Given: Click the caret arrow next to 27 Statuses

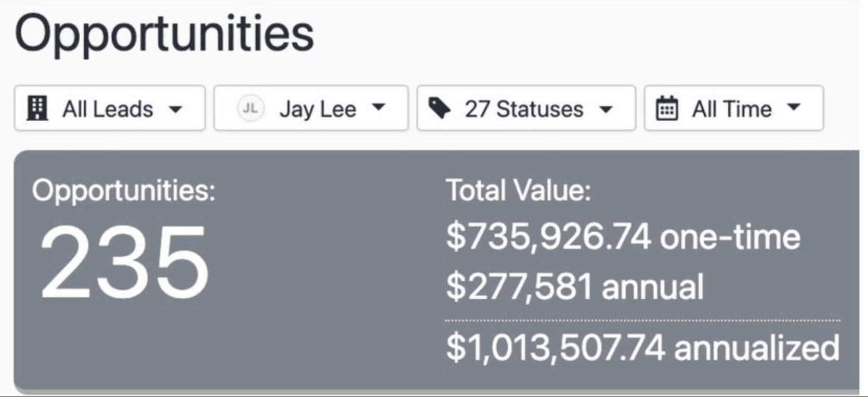Looking at the screenshot, I should (x=606, y=110).
